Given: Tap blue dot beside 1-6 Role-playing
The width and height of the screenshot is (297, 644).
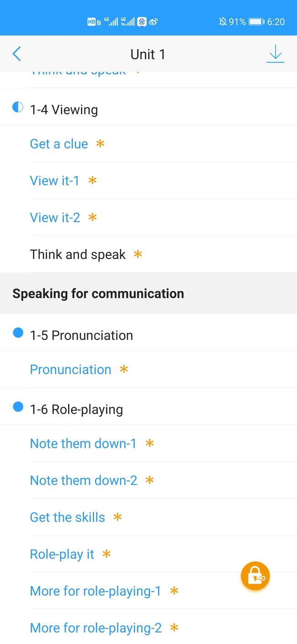Looking at the screenshot, I should (18, 407).
